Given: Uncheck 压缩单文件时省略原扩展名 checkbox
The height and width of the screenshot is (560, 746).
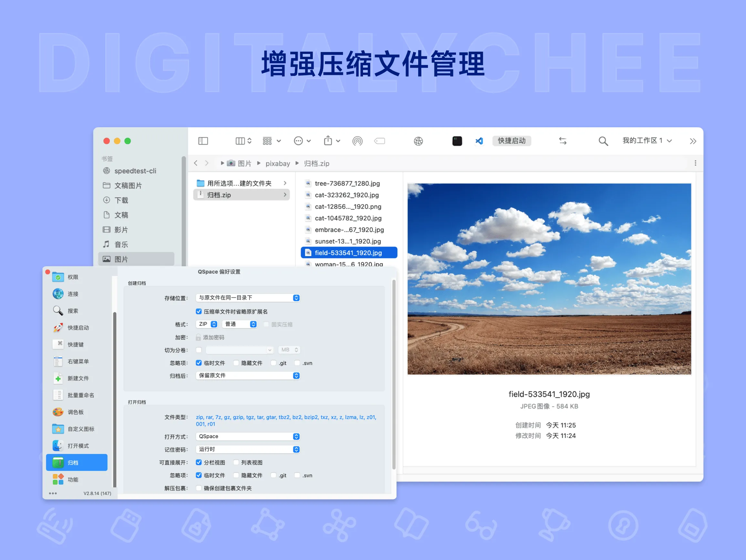Looking at the screenshot, I should pyautogui.click(x=199, y=311).
